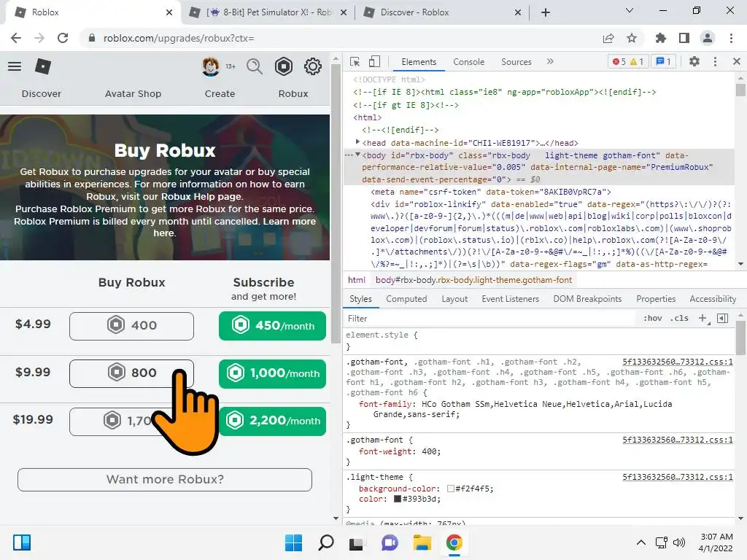Screen dimensions: 747x560
Task: Toggle Chrome side panel icon
Action: coord(684,38)
